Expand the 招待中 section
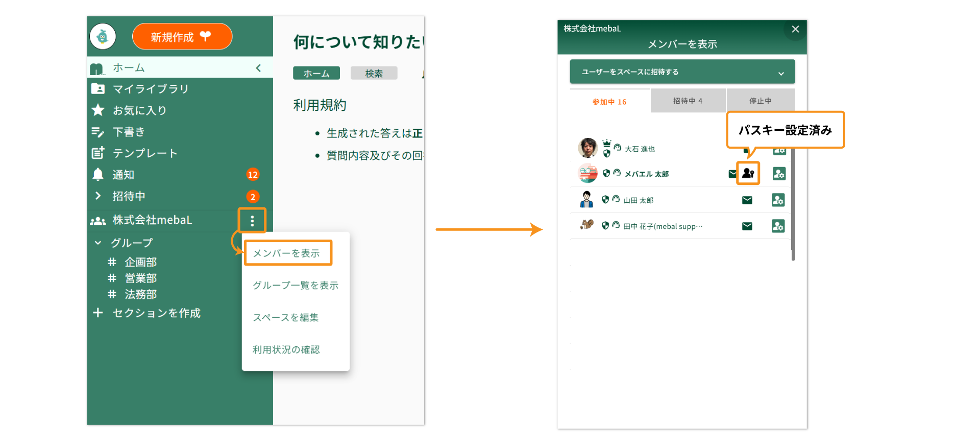Screen dimensions: 980x448 (98, 196)
